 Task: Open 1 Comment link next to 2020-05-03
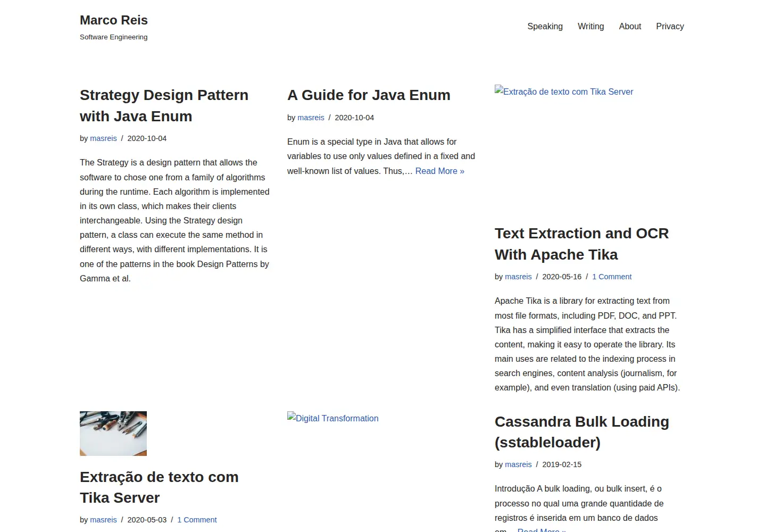(x=197, y=520)
